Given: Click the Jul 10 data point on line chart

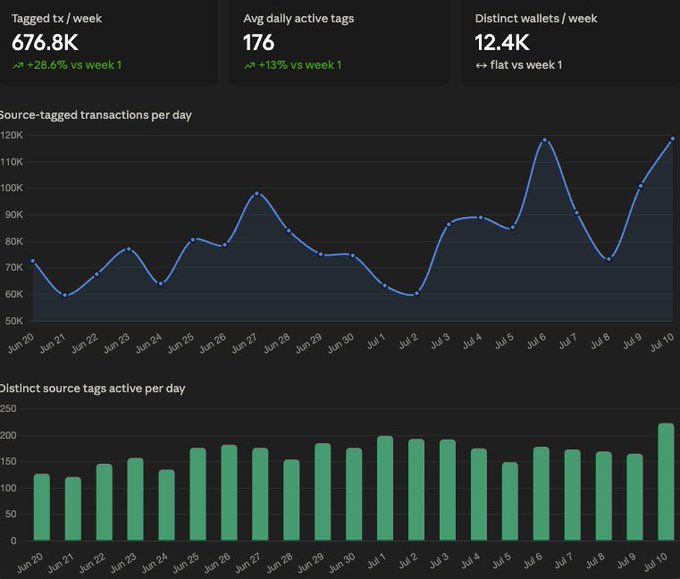Looking at the screenshot, I should (673, 139).
